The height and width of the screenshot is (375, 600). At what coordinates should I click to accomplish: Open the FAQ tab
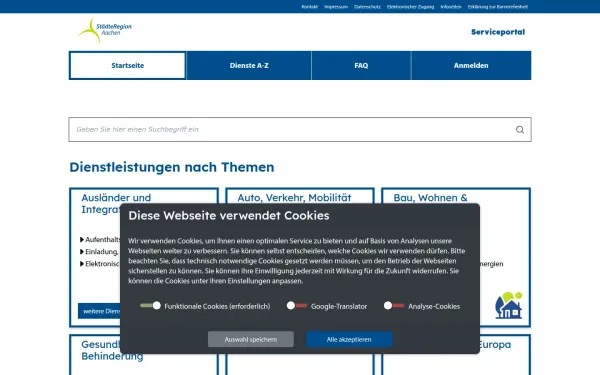pyautogui.click(x=361, y=65)
